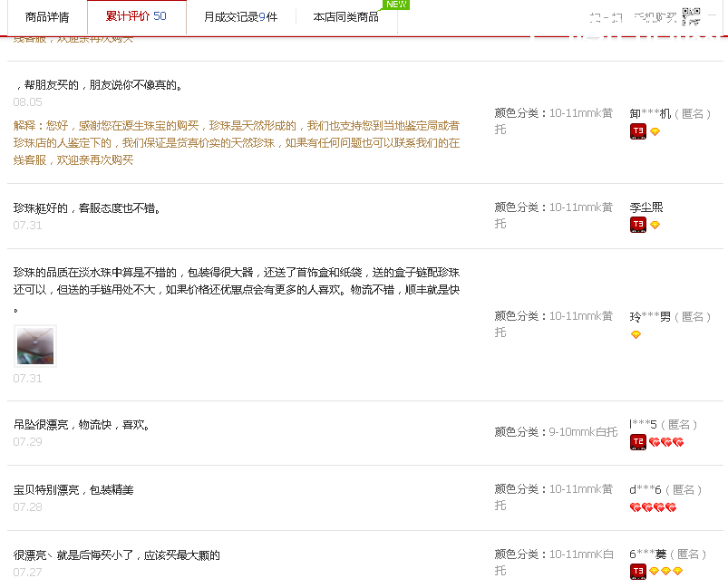Click red hearts rating under d***6
The image size is (728, 588).
653,507
